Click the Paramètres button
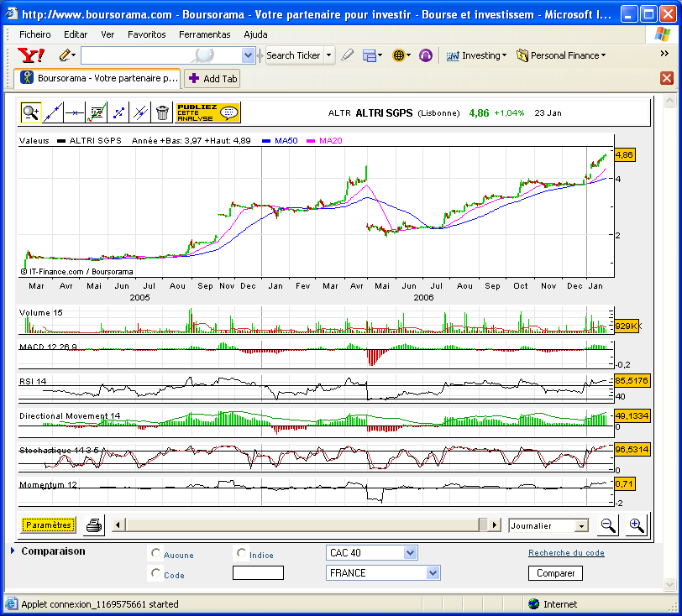 click(48, 525)
